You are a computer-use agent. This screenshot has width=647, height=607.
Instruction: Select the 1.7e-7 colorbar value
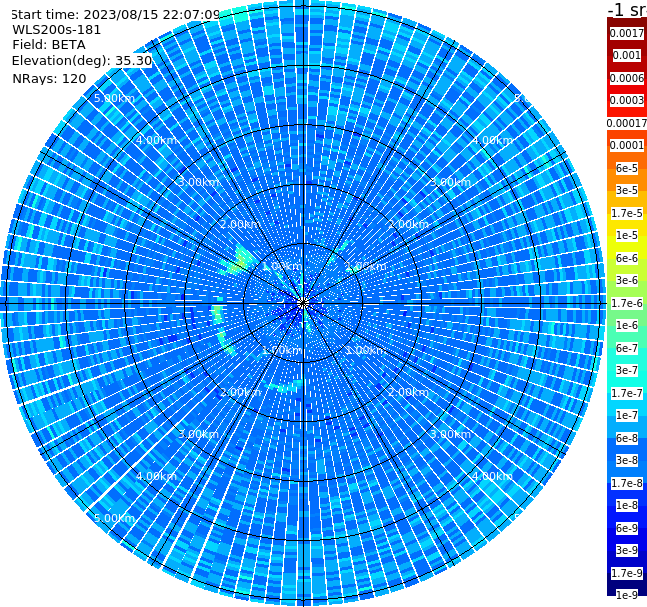627,393
